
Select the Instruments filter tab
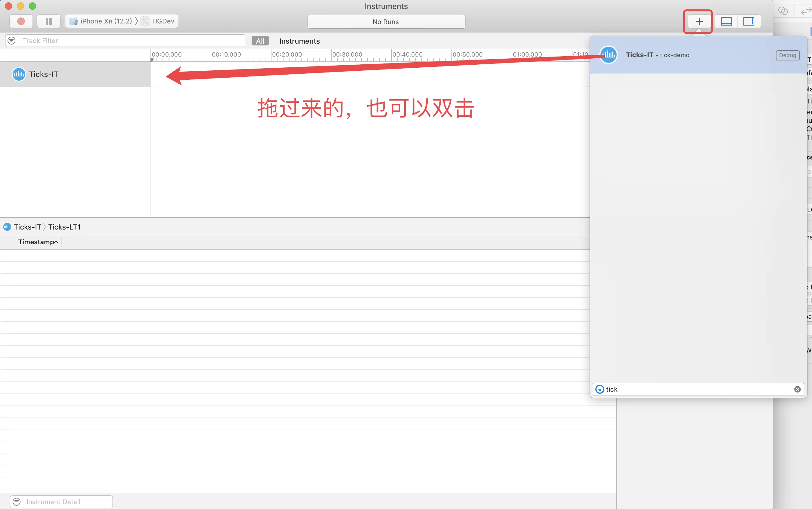point(299,41)
